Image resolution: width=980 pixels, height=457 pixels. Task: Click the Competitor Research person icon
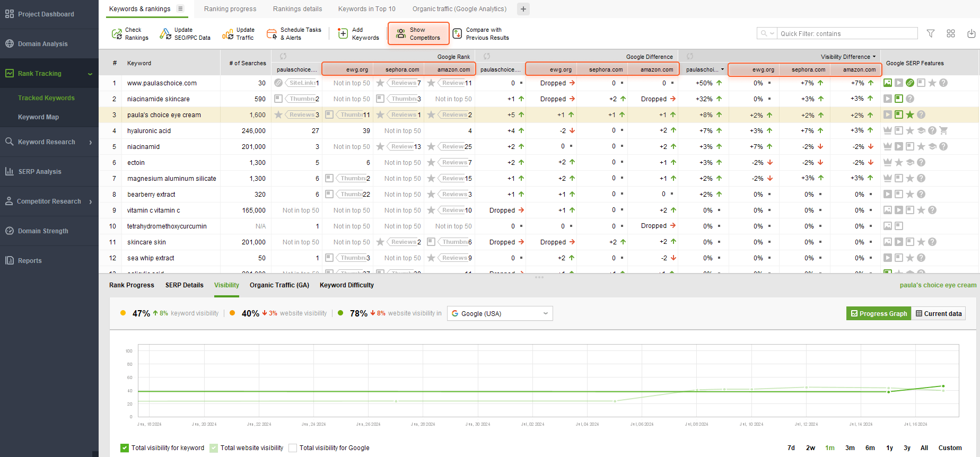[9, 201]
